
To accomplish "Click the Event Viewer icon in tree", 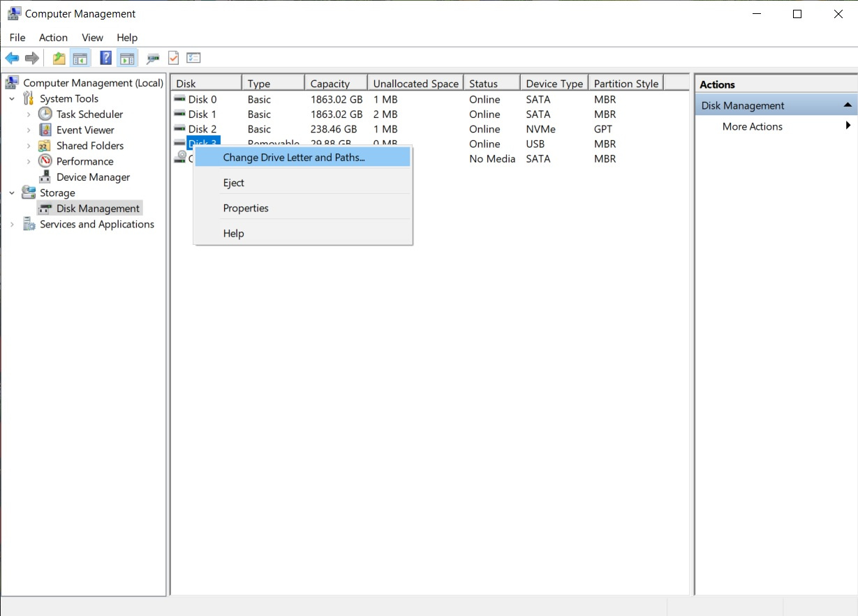I will (x=45, y=130).
